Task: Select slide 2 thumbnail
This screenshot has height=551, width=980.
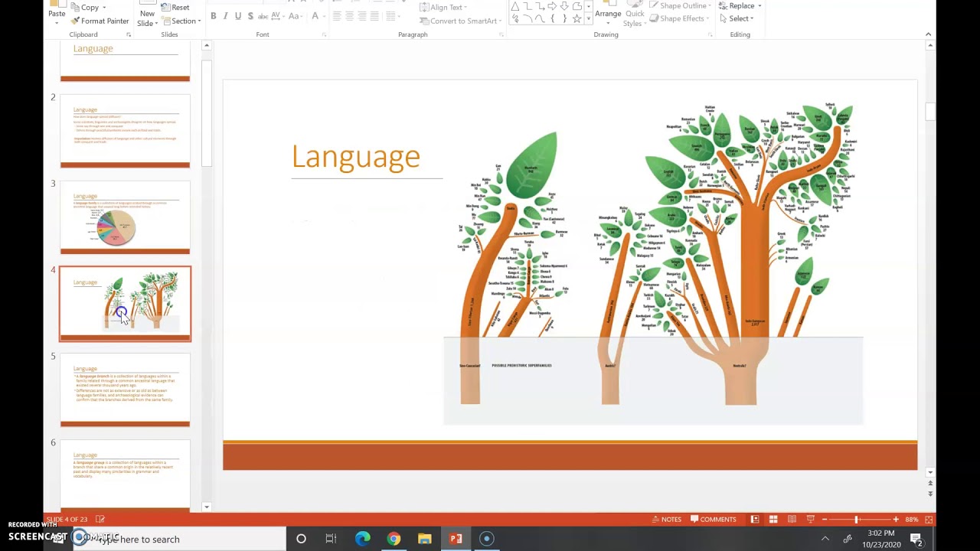Action: (x=126, y=131)
